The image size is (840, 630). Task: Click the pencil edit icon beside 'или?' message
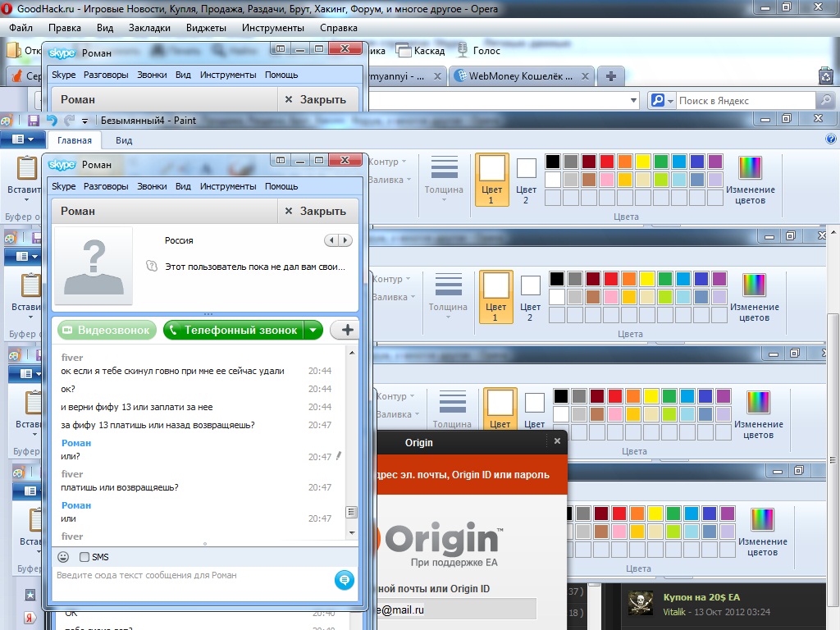pyautogui.click(x=338, y=456)
